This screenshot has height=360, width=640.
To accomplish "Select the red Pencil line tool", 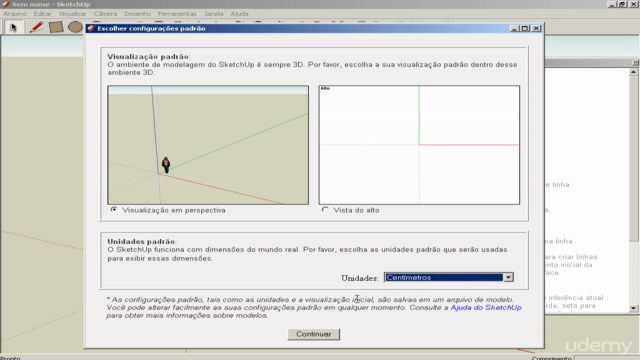I will (36, 27).
